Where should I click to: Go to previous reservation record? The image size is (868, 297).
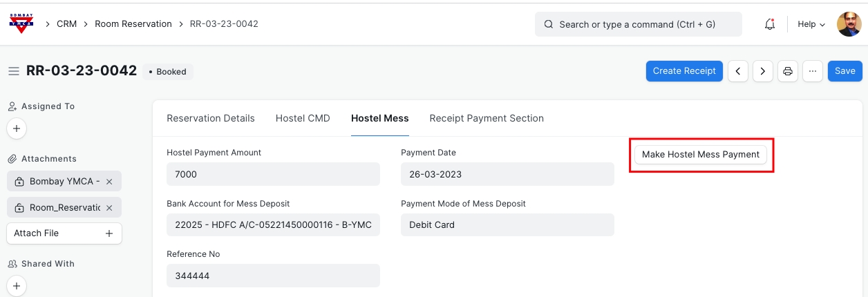[x=738, y=71]
